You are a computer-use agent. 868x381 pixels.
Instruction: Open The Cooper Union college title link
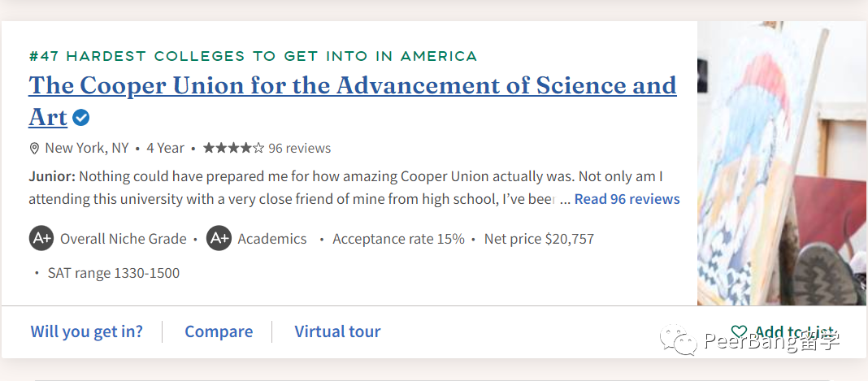coord(352,86)
